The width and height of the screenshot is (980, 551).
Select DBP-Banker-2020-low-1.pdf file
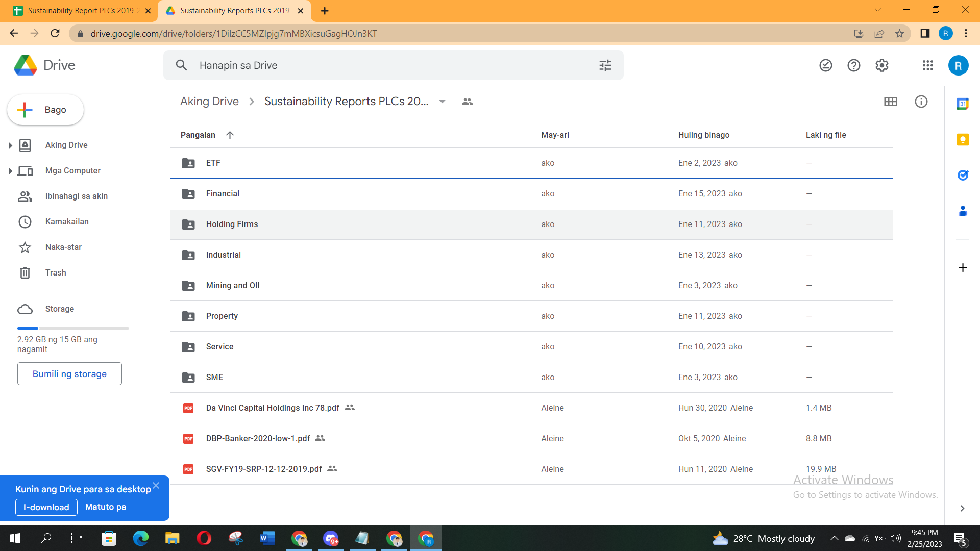[531, 439]
